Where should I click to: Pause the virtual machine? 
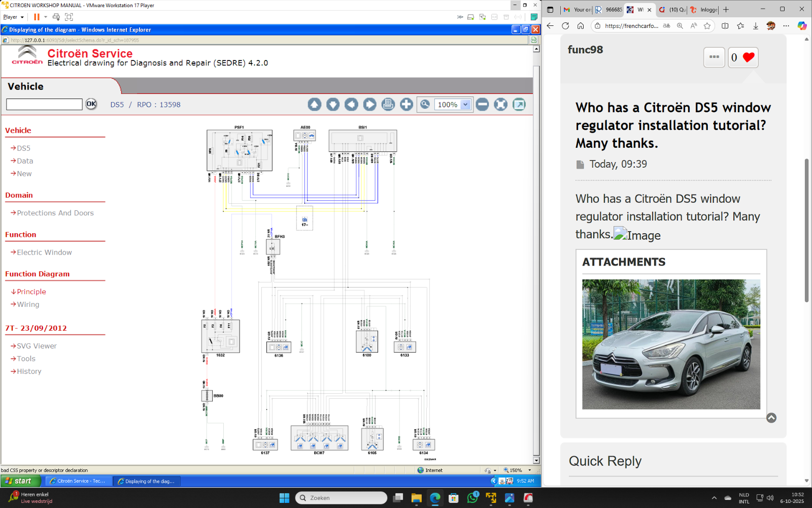[37, 17]
